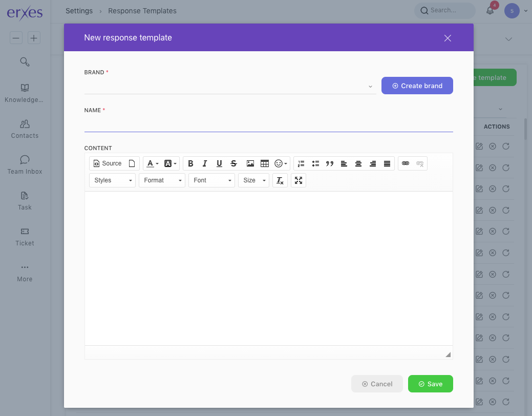Expand sidebar with the plus icon

(x=34, y=38)
